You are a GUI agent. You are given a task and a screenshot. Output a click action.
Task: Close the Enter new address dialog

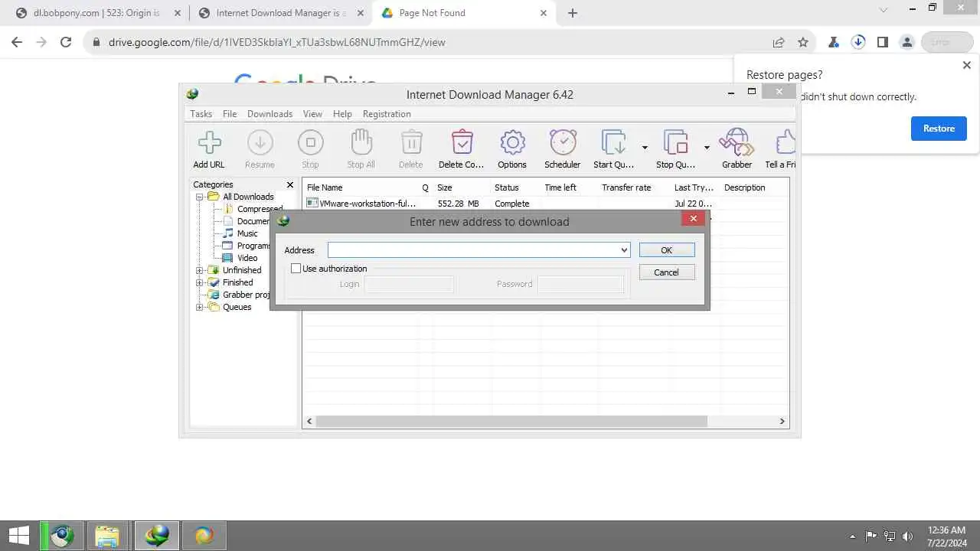coord(693,218)
